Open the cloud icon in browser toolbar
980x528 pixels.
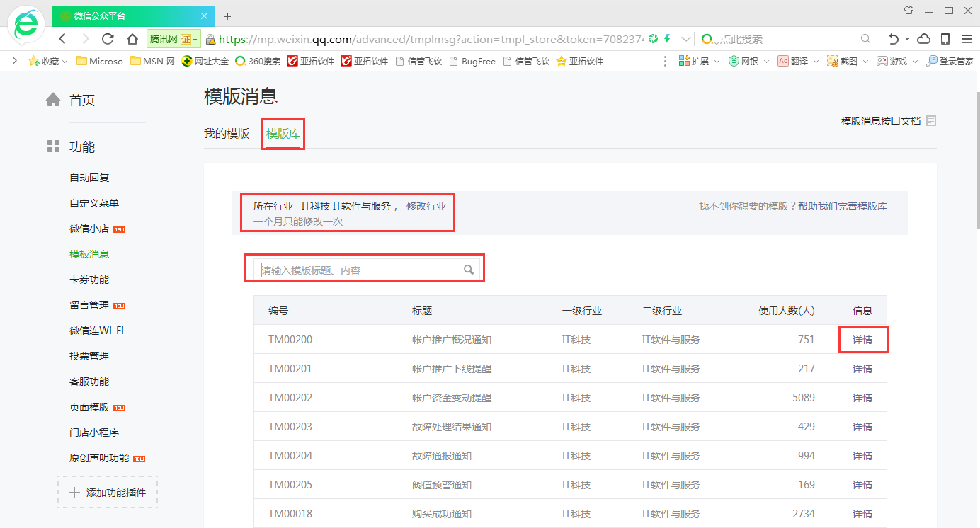[923, 39]
